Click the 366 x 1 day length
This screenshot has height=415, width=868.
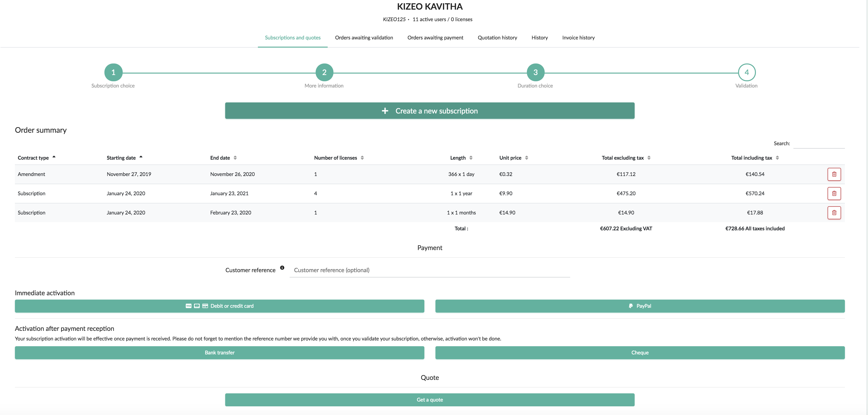461,174
